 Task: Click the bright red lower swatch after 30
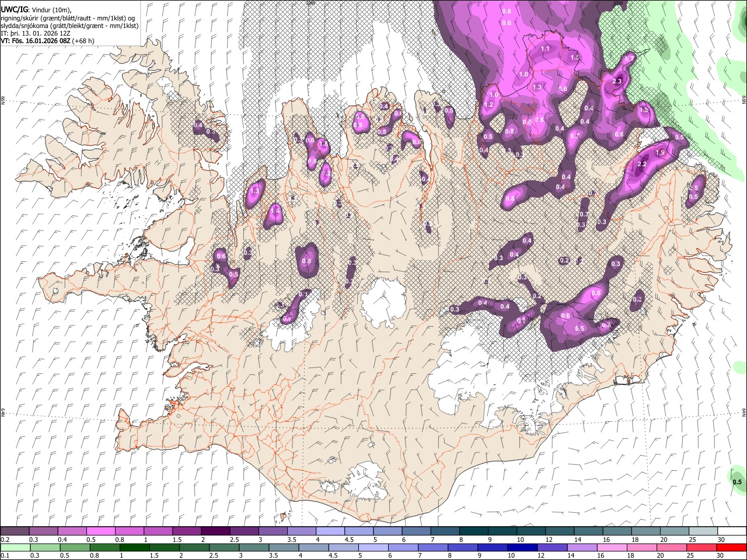732,548
